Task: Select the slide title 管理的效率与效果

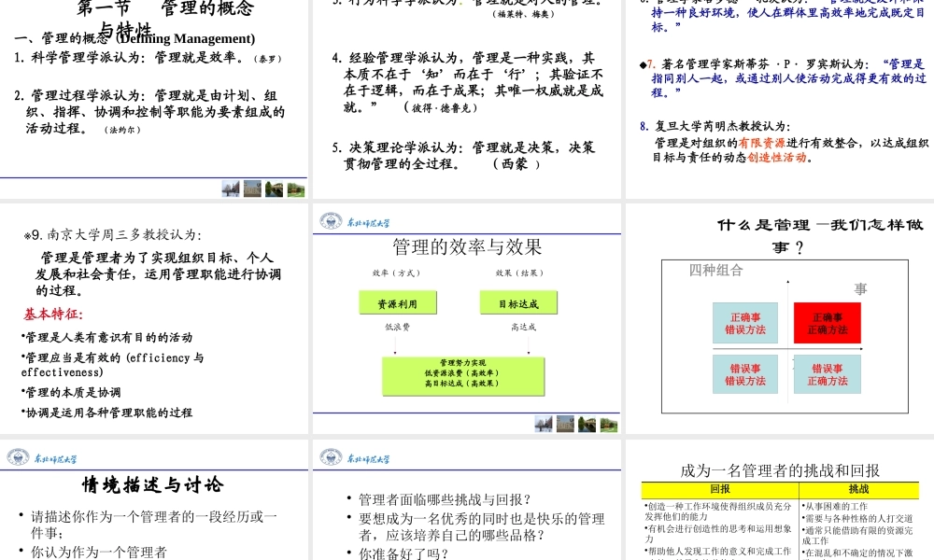Action: coord(467,246)
